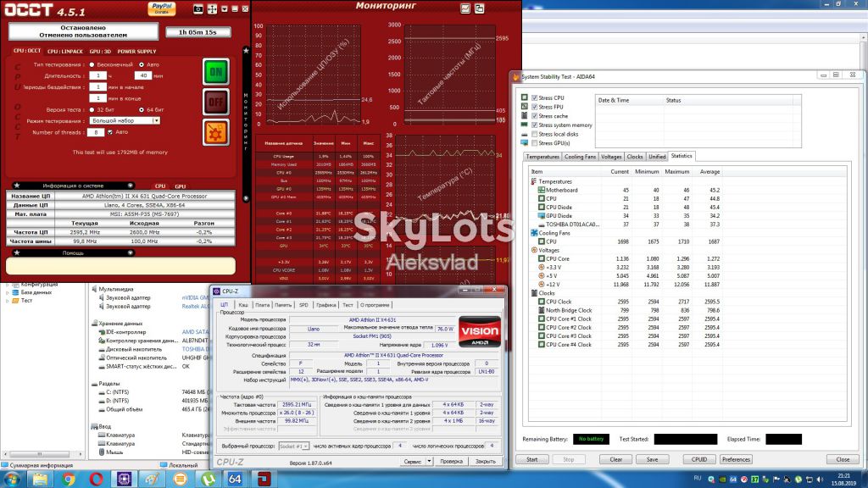Screen dimensions: 868x488
Task: Open the POWER SUPPLY tab in OCCT
Action: click(136, 52)
